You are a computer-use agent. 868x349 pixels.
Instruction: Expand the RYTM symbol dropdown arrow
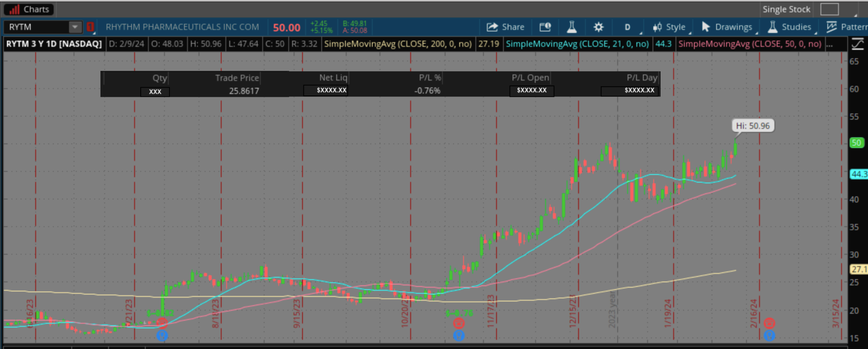click(x=74, y=27)
